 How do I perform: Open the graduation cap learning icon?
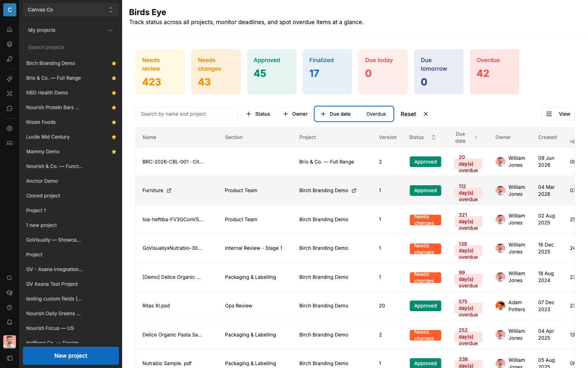coord(9,293)
